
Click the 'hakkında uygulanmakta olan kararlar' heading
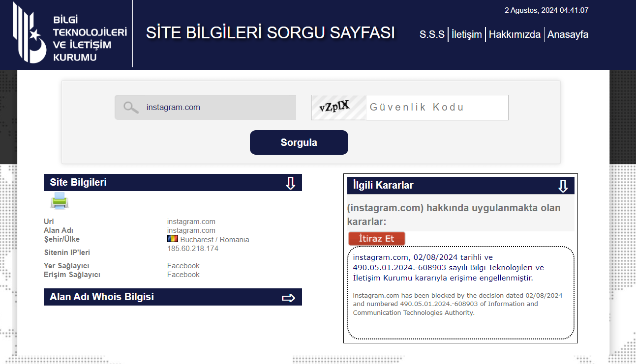[454, 215]
